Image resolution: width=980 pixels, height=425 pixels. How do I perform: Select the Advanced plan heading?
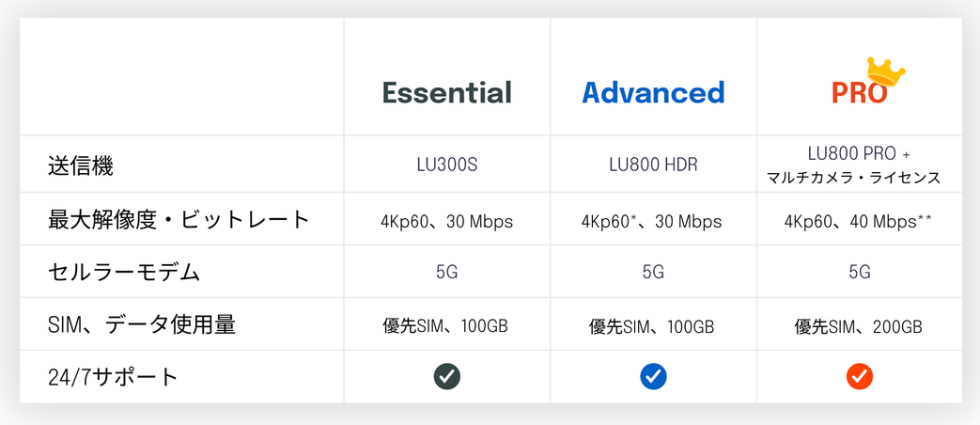[653, 92]
